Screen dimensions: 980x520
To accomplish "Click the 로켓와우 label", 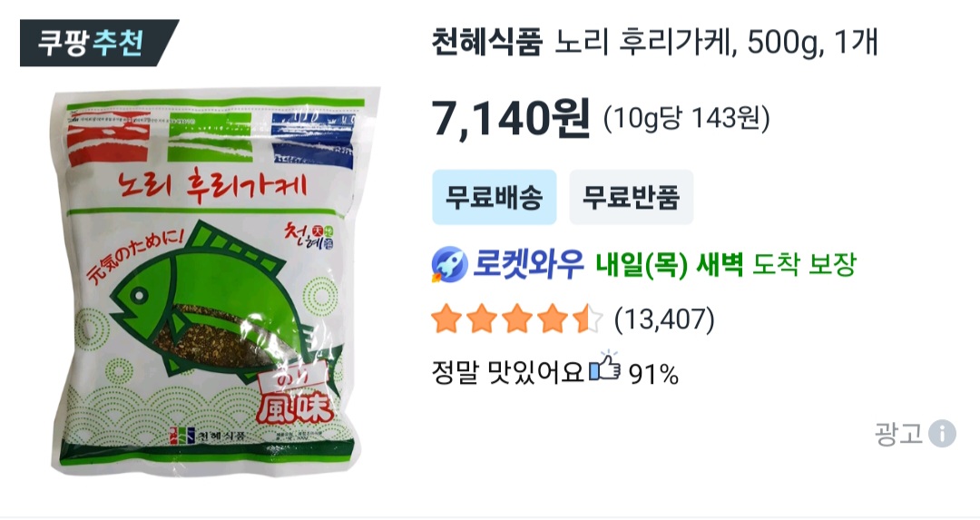I will pyautogui.click(x=527, y=264).
